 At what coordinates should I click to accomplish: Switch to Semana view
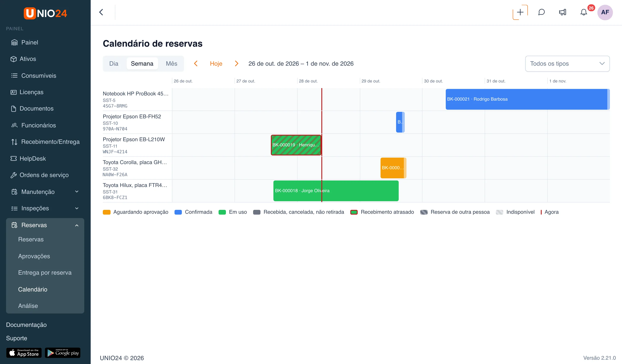pos(142,64)
